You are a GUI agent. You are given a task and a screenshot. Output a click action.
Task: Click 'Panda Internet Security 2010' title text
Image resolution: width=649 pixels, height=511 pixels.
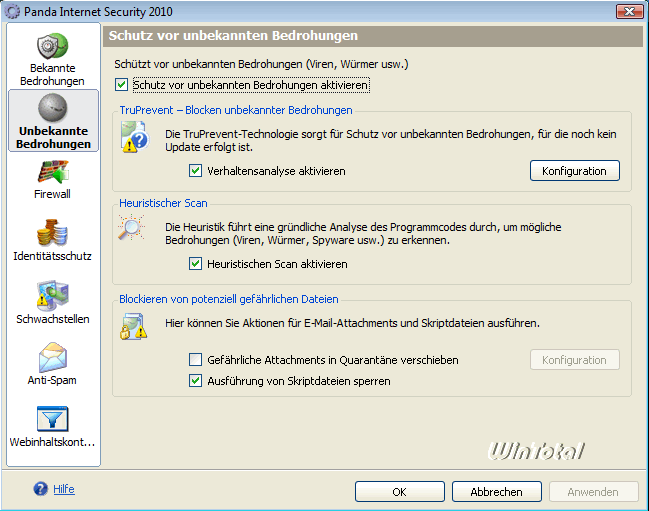tap(98, 12)
